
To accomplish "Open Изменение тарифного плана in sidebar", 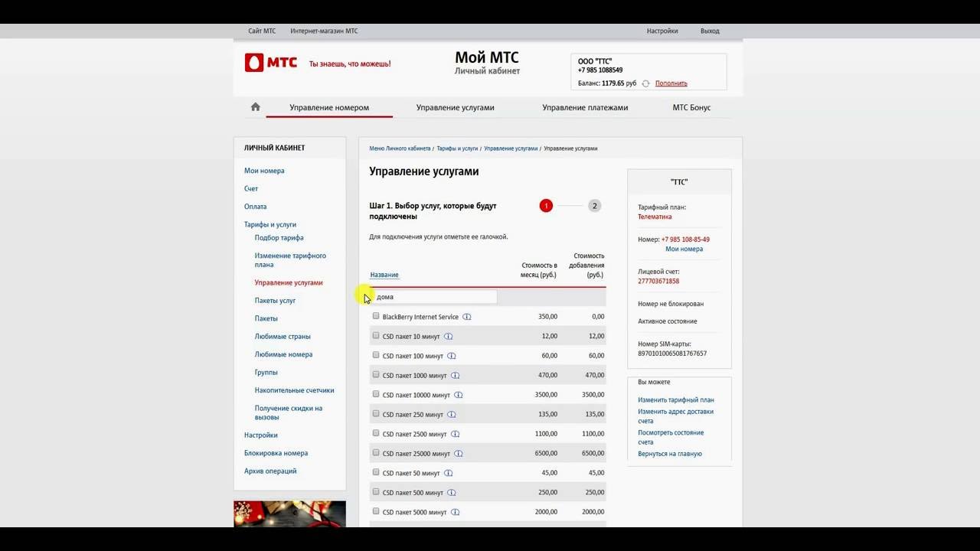I will (291, 260).
